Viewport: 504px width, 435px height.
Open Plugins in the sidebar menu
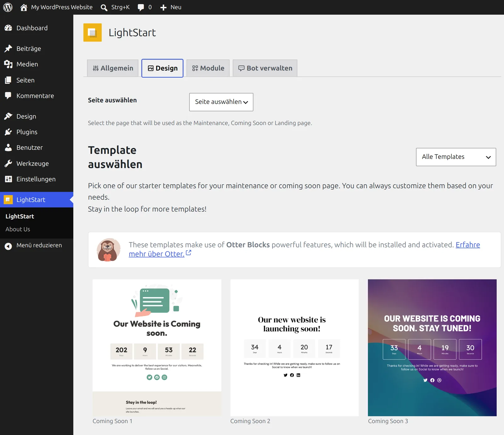[37, 132]
